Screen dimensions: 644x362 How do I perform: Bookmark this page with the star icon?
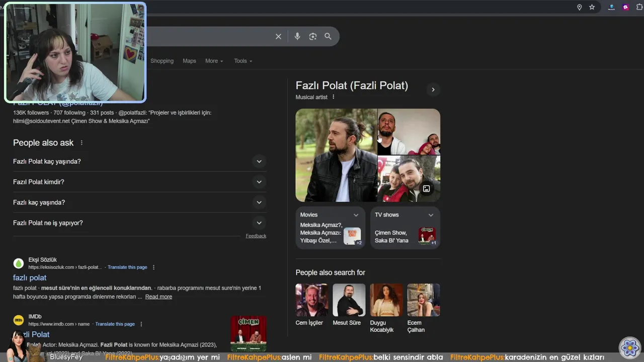click(x=592, y=7)
